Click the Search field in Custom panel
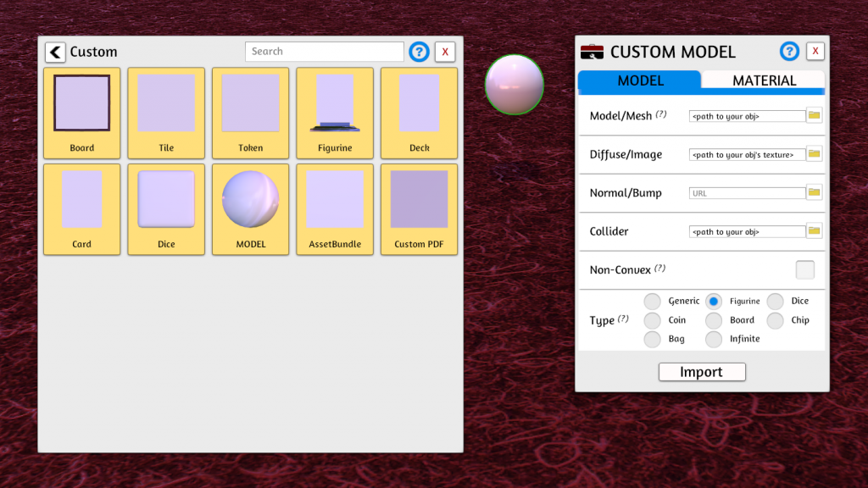868x488 pixels. (x=324, y=52)
